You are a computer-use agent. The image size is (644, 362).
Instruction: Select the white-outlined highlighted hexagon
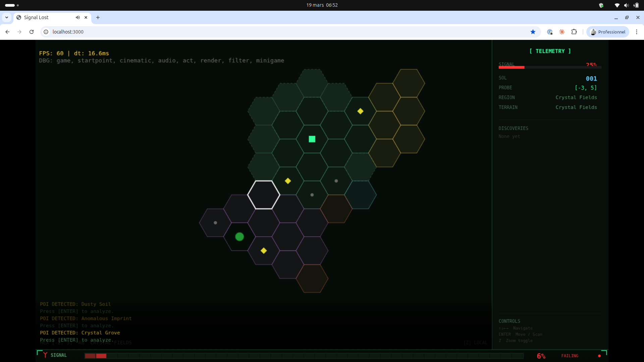point(264,195)
